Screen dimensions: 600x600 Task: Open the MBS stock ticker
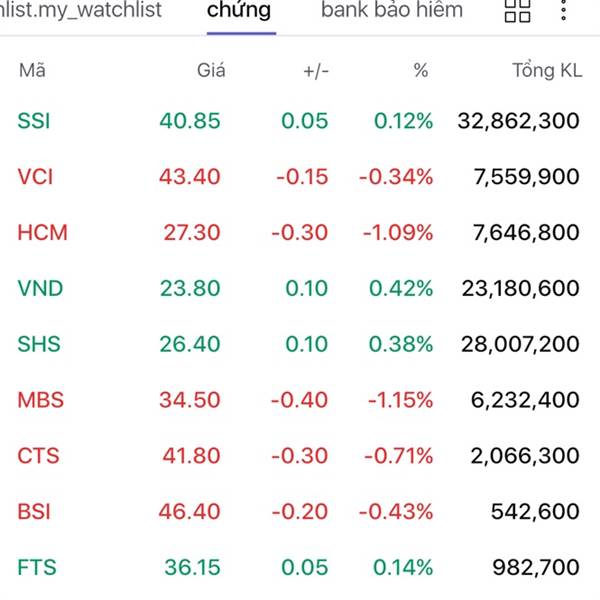[x=40, y=400]
